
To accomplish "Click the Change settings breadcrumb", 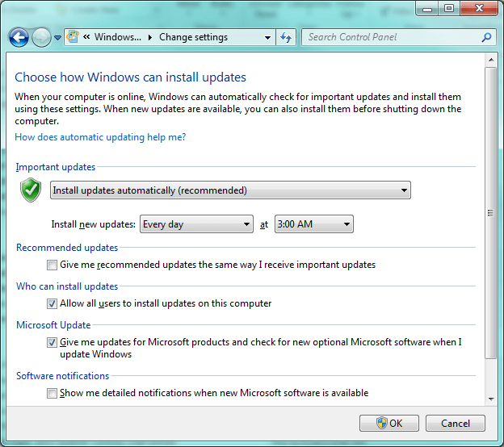I will [x=193, y=37].
